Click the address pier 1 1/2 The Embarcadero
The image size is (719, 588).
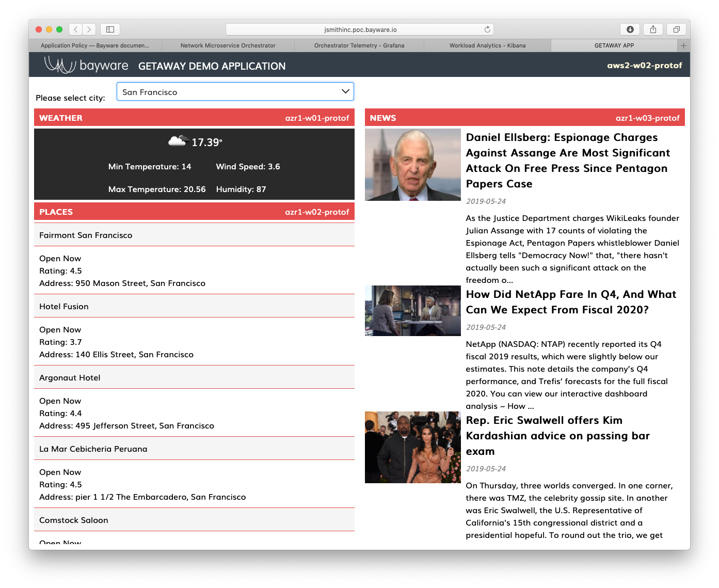pyautogui.click(x=142, y=497)
